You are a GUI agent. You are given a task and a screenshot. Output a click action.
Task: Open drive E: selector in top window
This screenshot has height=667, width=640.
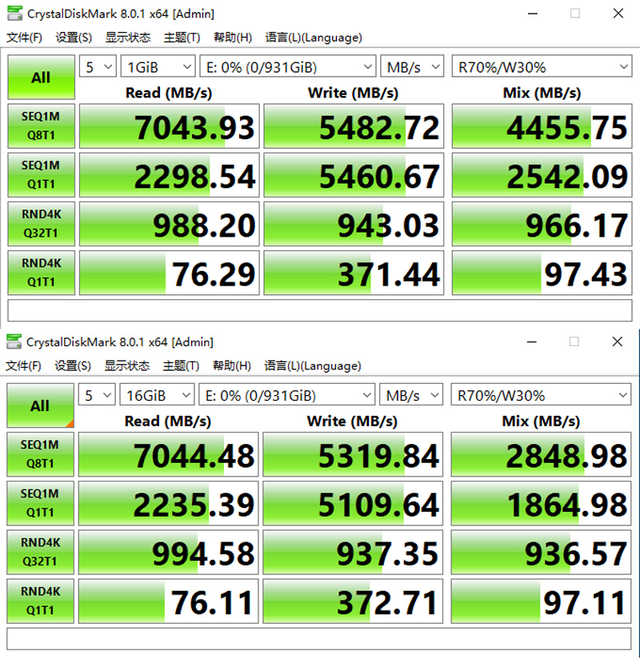[288, 67]
